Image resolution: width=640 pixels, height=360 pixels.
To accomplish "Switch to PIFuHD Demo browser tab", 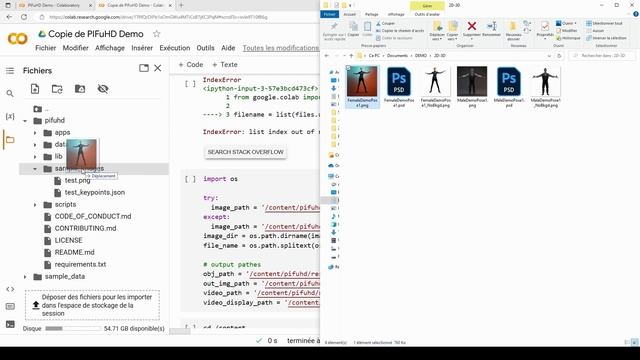I will coord(54,5).
